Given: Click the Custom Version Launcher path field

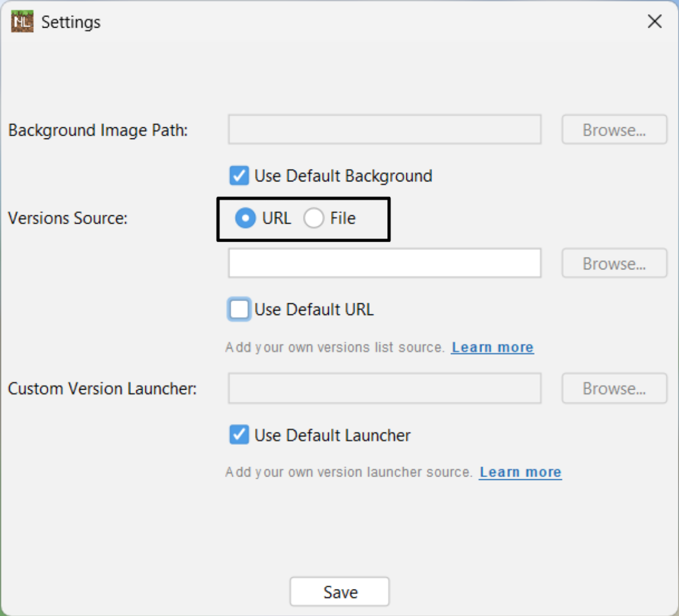Looking at the screenshot, I should [x=385, y=388].
